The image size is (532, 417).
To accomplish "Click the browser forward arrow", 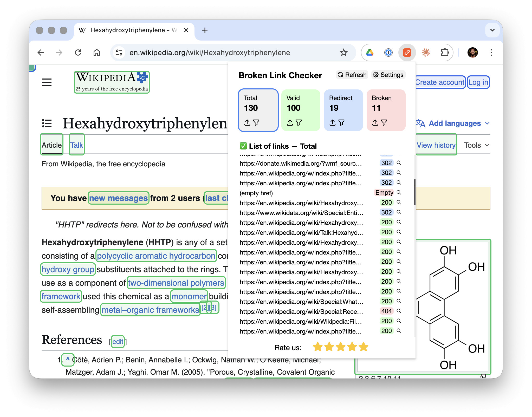I will pos(59,53).
